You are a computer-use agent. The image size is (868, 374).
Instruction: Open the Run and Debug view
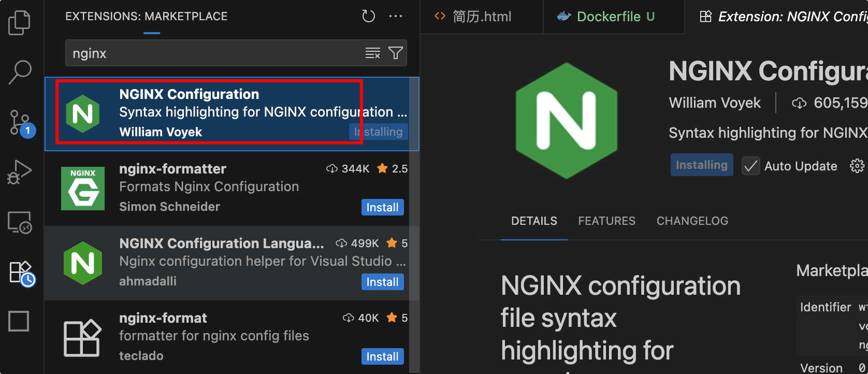20,172
